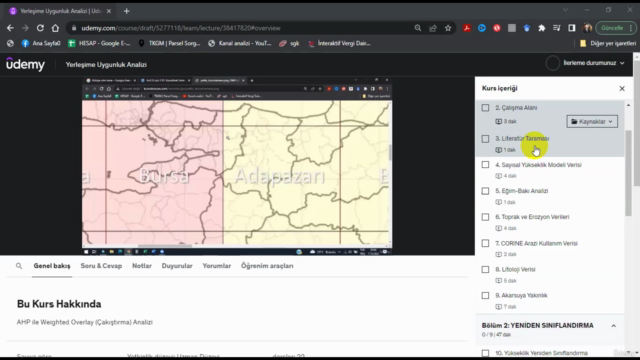Open the Adobe Acrobat extension
Viewport: 640px width, 360px height.
[x=467, y=28]
